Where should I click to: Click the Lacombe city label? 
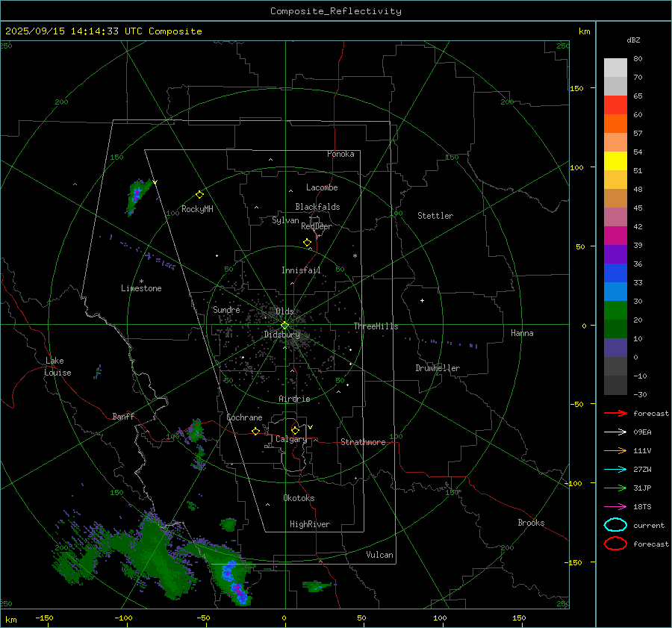(x=322, y=187)
